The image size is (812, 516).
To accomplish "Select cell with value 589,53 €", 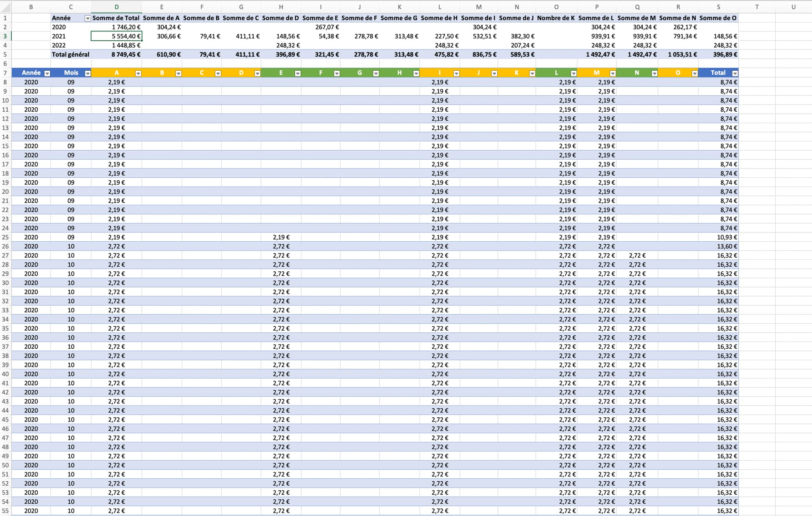I will click(x=517, y=55).
